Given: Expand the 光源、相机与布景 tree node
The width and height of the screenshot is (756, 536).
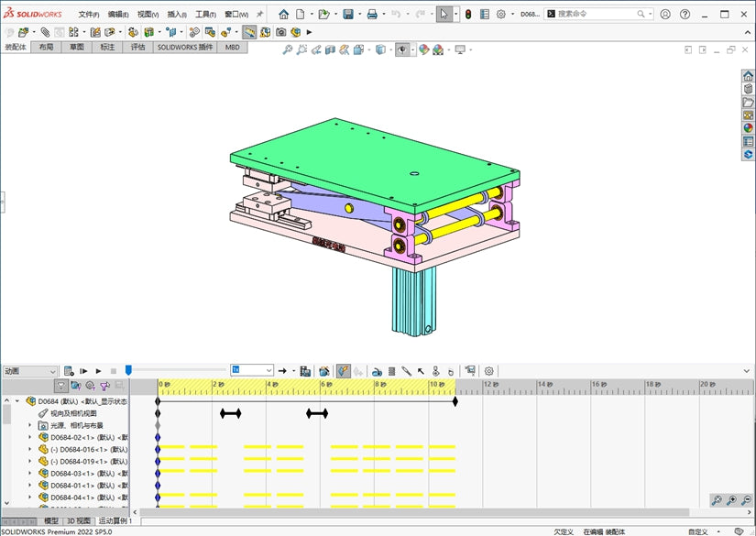Looking at the screenshot, I should (30, 425).
